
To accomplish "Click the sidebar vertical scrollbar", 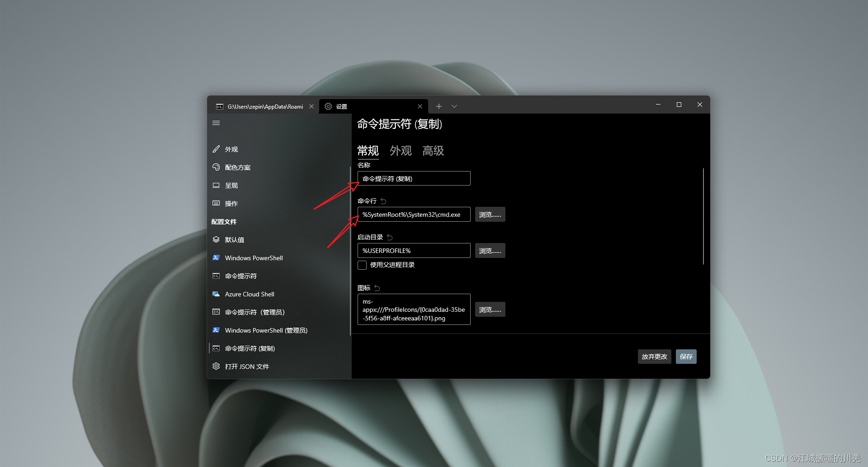I will tap(350, 251).
